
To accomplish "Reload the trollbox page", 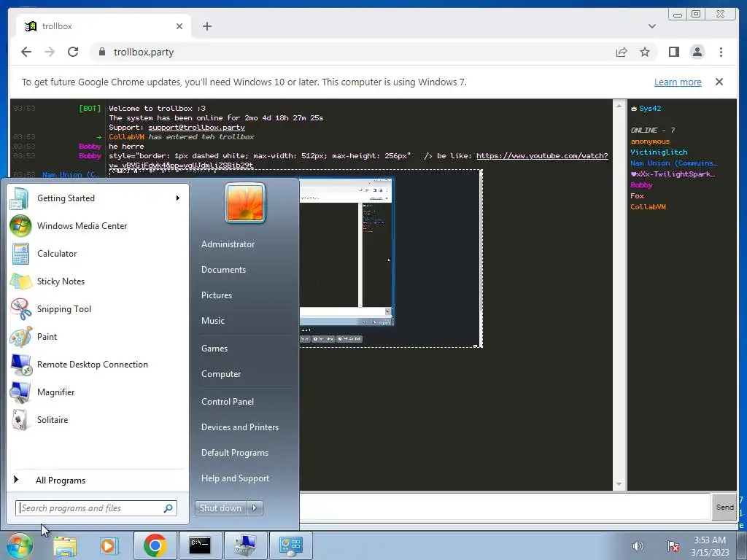I will [73, 52].
